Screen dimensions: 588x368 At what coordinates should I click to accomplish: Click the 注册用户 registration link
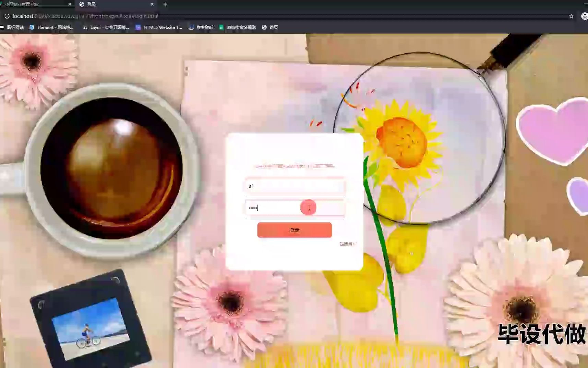click(x=348, y=243)
